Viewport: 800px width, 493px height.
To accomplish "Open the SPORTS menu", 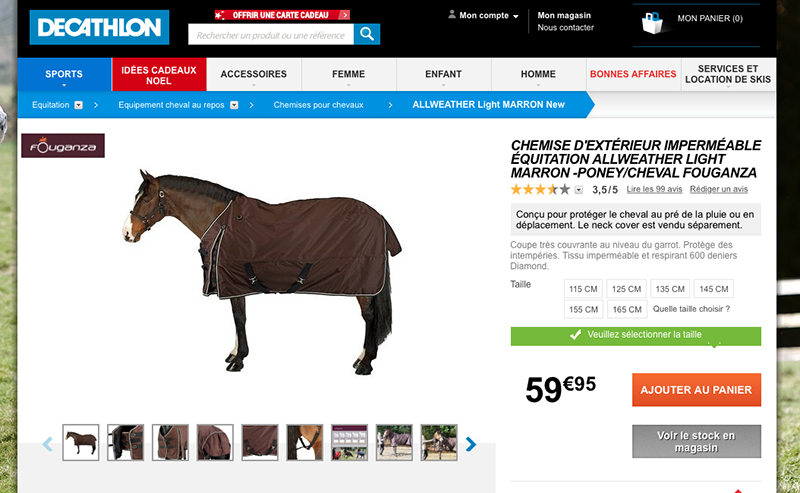I will pos(64,75).
